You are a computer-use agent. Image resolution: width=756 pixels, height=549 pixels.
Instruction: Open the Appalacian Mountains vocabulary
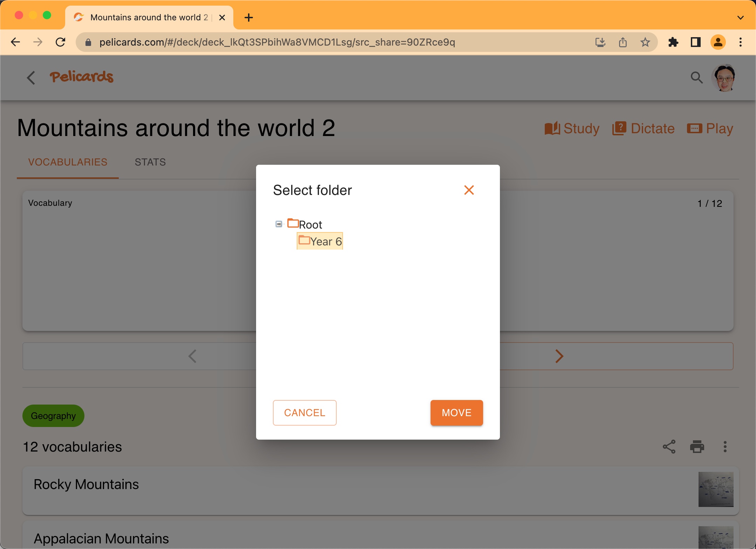click(380, 535)
